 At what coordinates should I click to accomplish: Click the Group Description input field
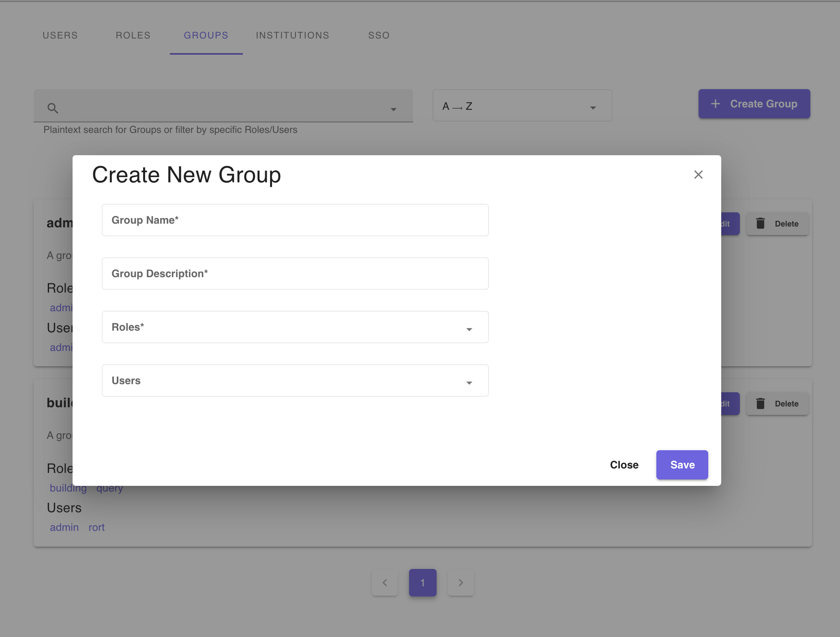[x=295, y=274]
